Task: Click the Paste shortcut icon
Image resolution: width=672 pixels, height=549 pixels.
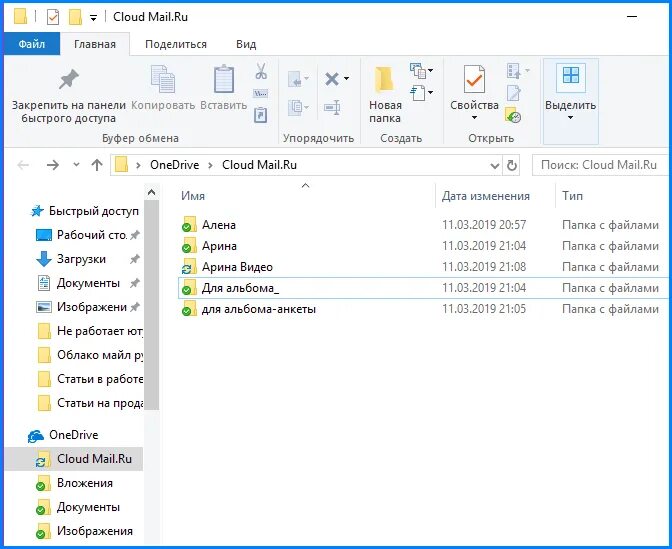Action: point(261,115)
